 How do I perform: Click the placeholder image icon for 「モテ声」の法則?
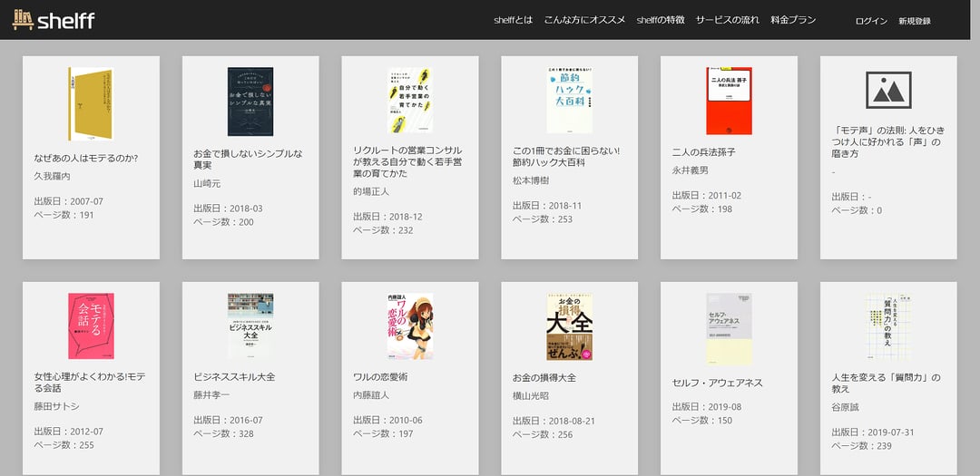click(888, 90)
